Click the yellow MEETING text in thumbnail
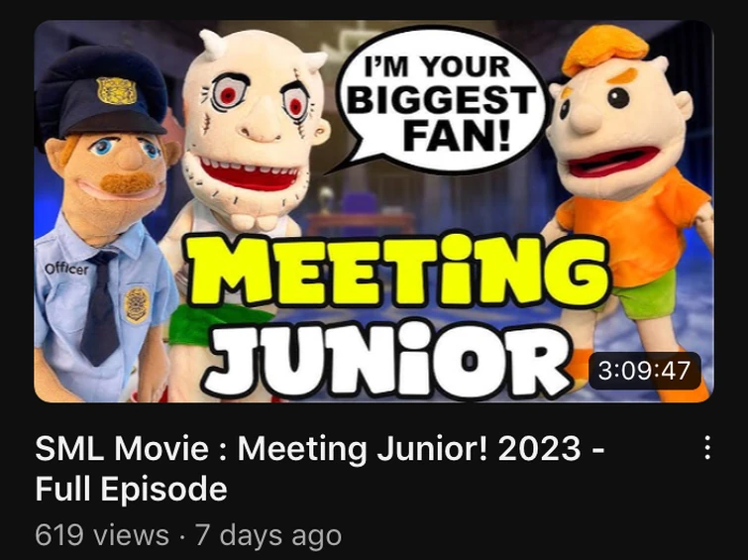The image size is (748, 560). tap(397, 272)
